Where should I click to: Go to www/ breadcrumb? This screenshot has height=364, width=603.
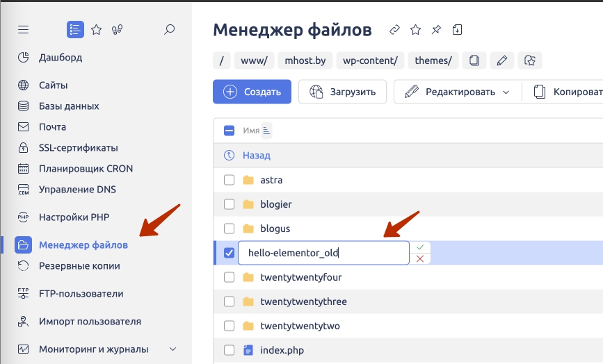254,60
